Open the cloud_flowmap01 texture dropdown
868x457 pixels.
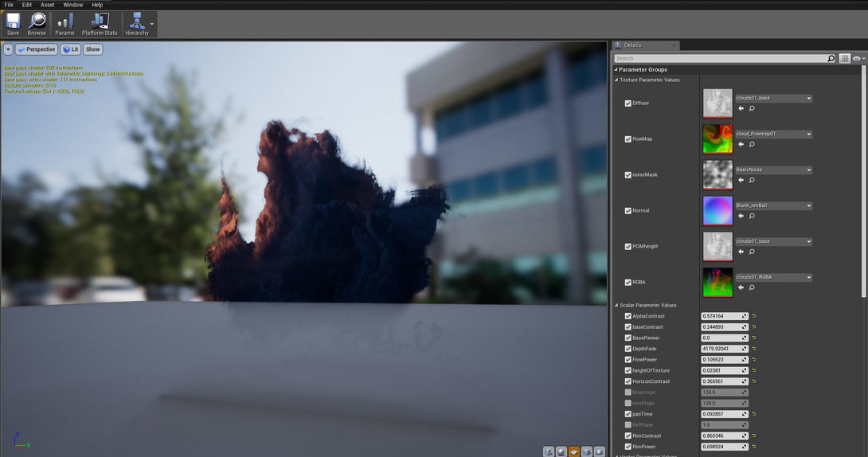click(773, 134)
